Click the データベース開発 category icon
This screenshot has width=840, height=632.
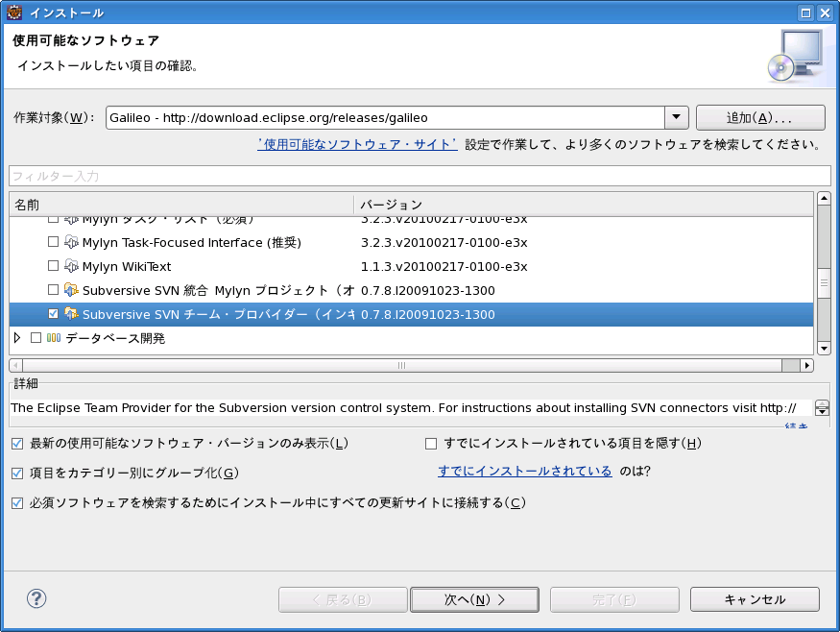pos(54,338)
